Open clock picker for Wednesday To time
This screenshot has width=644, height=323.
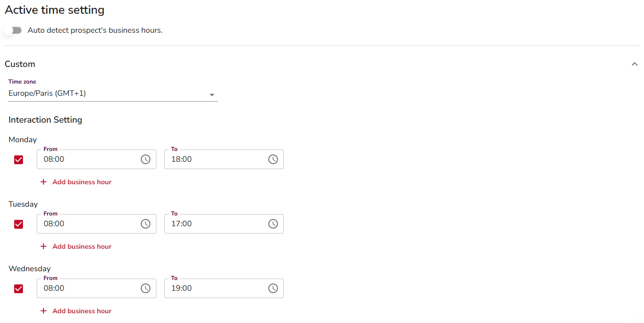273,288
